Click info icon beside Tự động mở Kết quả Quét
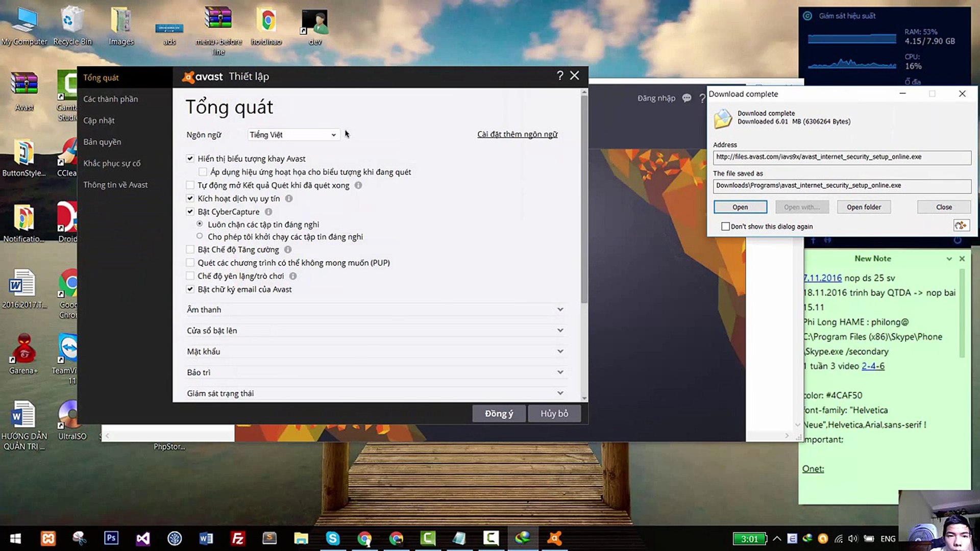Viewport: 980px width, 551px height. (358, 185)
